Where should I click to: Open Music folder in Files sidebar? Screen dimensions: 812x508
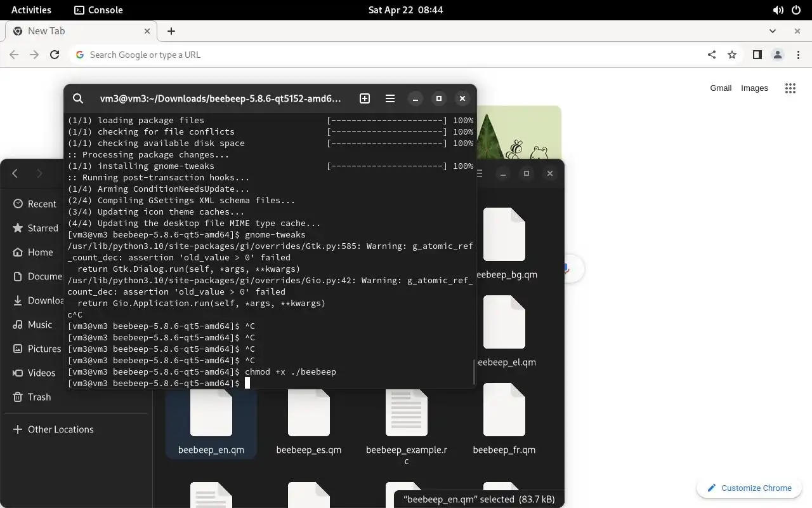[32, 324]
